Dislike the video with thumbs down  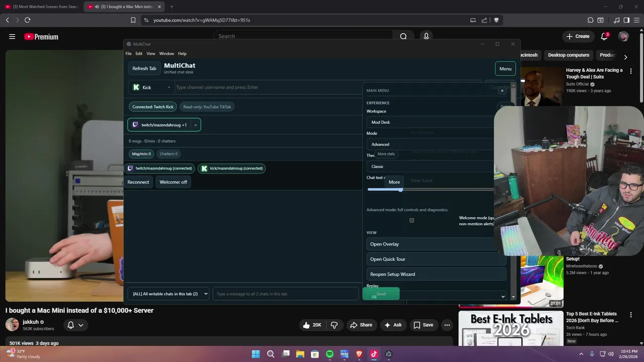(x=334, y=325)
